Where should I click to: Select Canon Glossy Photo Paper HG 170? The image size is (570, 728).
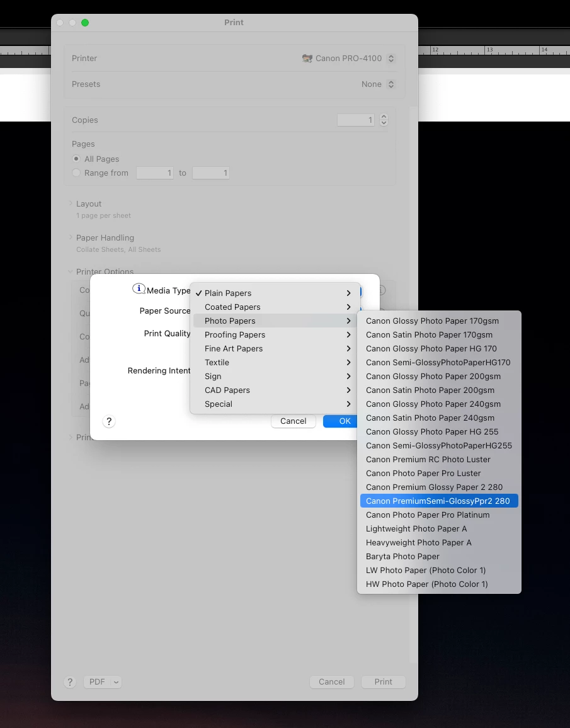pyautogui.click(x=439, y=349)
